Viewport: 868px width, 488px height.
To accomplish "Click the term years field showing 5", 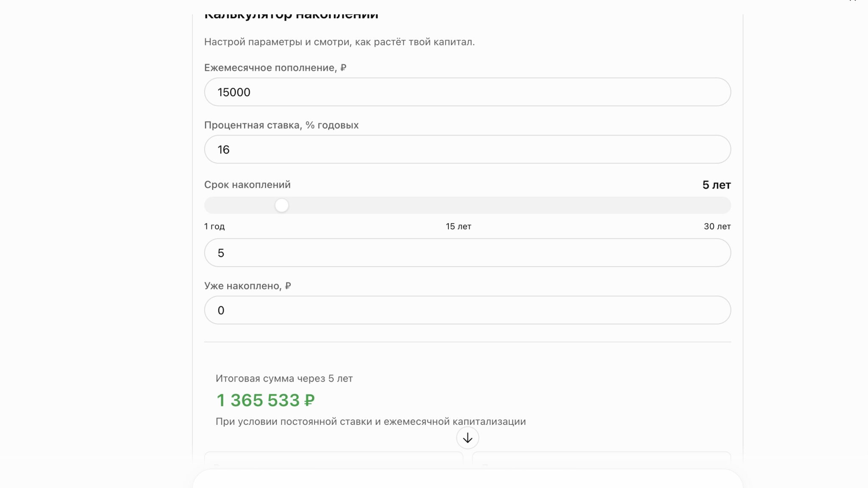I will pos(467,253).
